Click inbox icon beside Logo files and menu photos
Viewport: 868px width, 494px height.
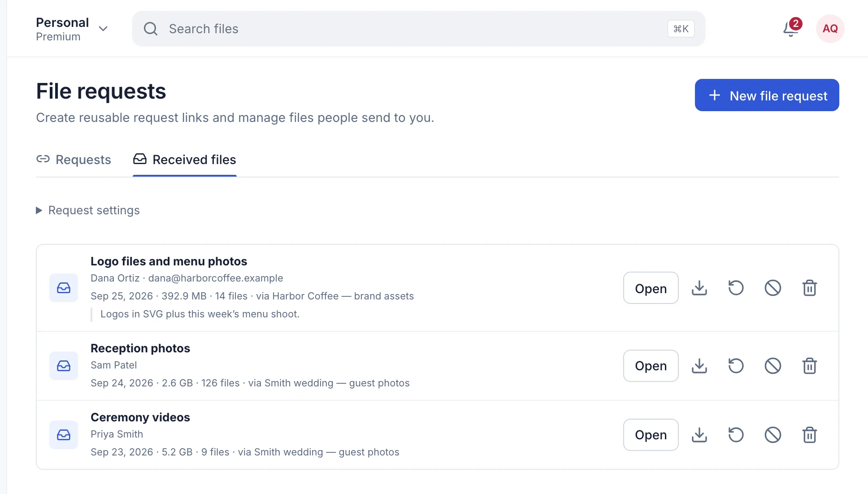point(64,288)
